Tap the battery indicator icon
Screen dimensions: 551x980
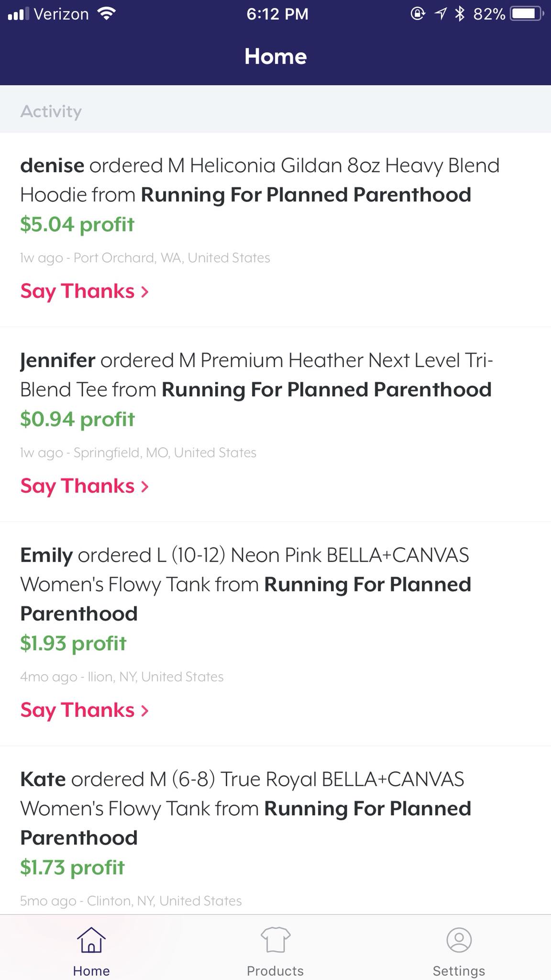[527, 14]
